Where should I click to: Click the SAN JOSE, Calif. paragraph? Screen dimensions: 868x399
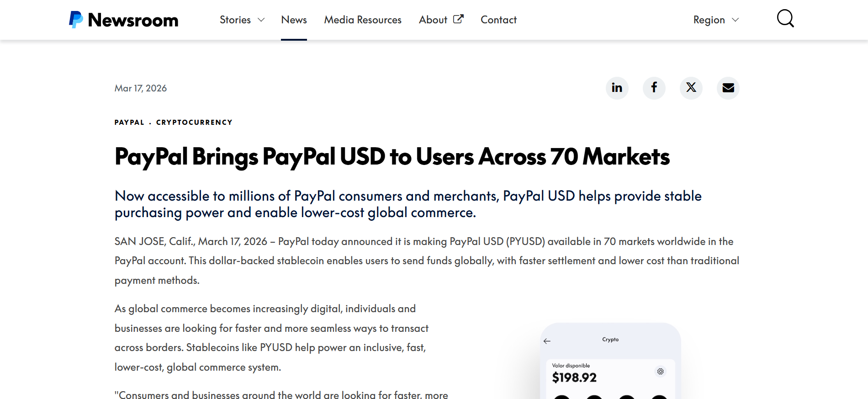point(427,261)
